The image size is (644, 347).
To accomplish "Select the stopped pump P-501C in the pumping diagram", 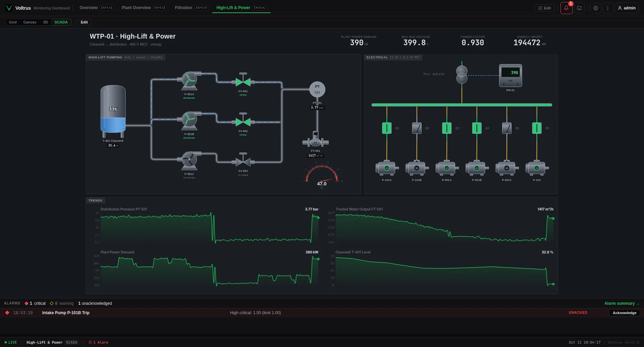I will click(190, 161).
